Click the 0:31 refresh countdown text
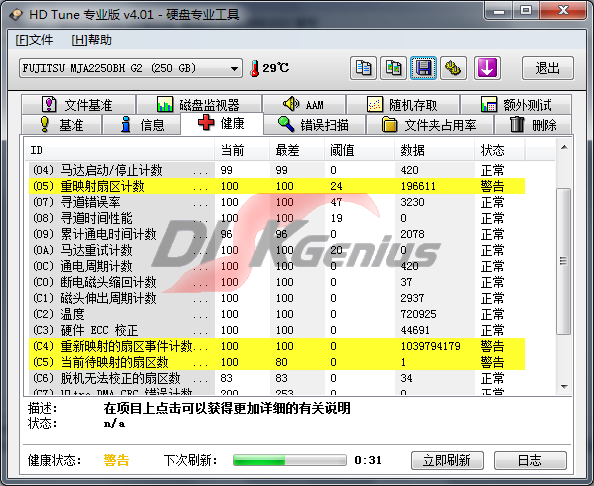The width and height of the screenshot is (594, 486). 368,460
